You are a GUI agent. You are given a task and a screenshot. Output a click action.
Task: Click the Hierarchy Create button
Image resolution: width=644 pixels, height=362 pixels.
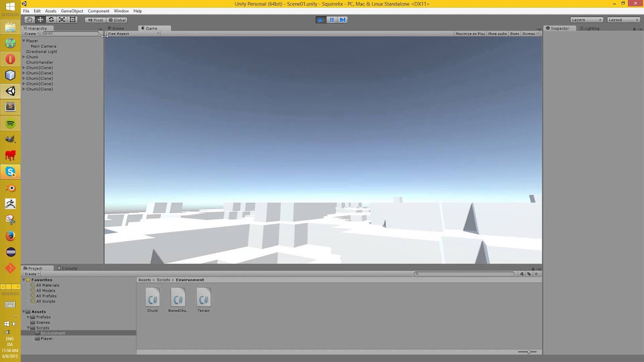tap(31, 34)
